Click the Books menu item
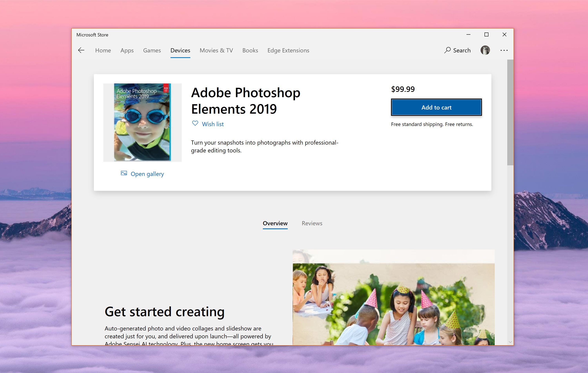 250,50
